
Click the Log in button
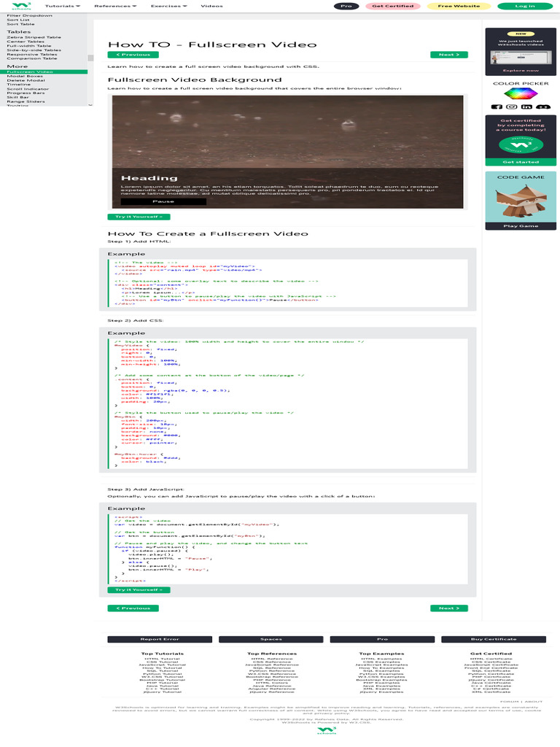(x=525, y=6)
